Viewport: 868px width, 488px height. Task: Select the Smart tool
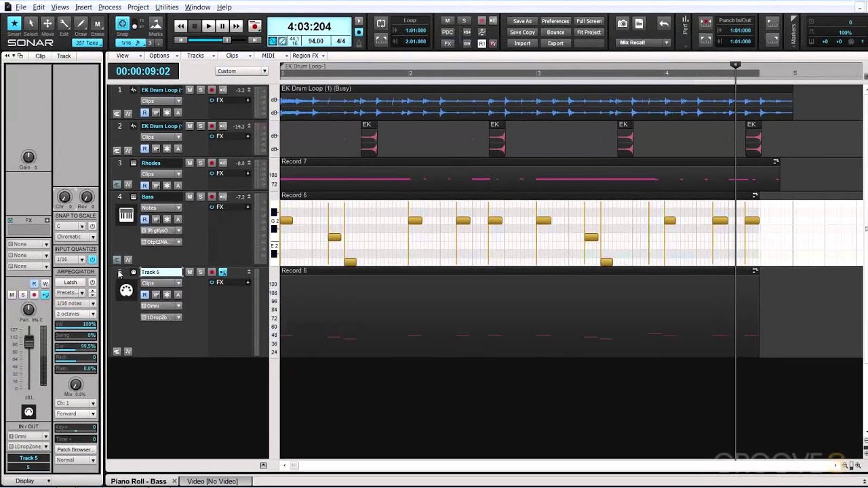[x=14, y=24]
